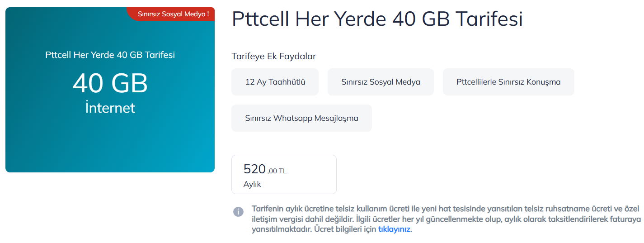The height and width of the screenshot is (243, 644).
Task: Click the big 40 GB text on the card
Action: [110, 83]
